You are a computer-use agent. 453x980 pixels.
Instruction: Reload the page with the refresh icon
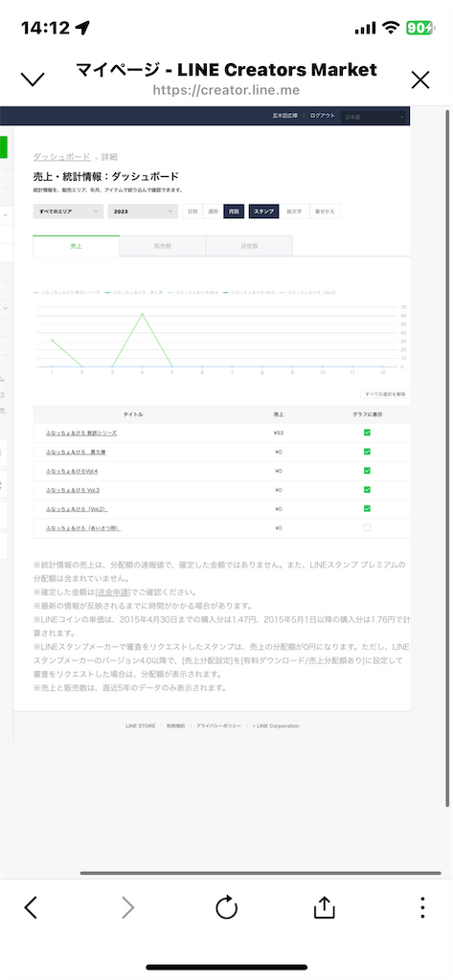click(x=226, y=907)
